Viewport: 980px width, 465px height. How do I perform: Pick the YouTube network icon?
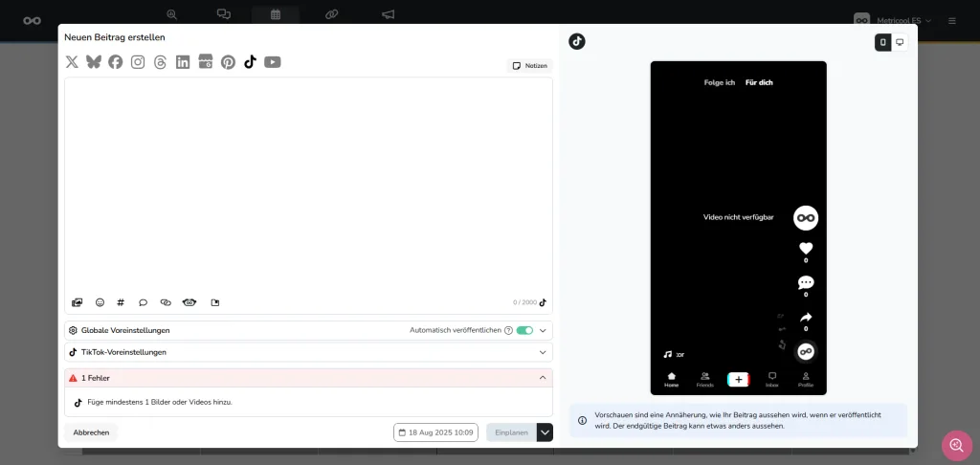(273, 62)
